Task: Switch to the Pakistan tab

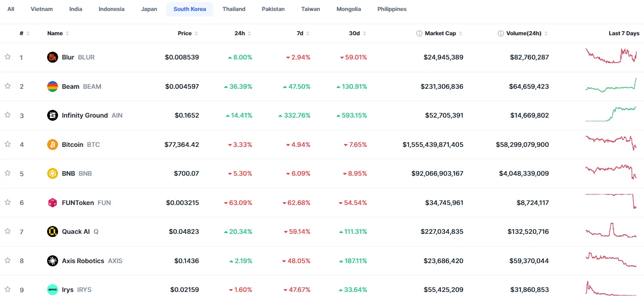Action: (x=273, y=9)
